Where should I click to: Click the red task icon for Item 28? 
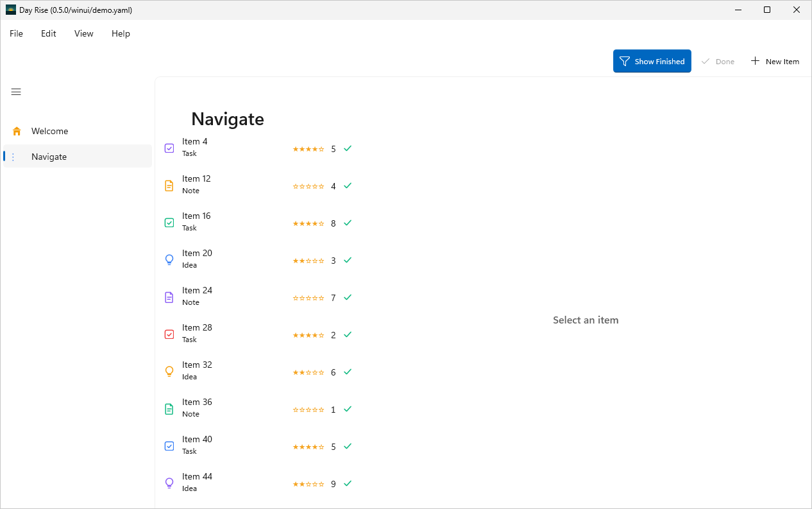pyautogui.click(x=169, y=334)
